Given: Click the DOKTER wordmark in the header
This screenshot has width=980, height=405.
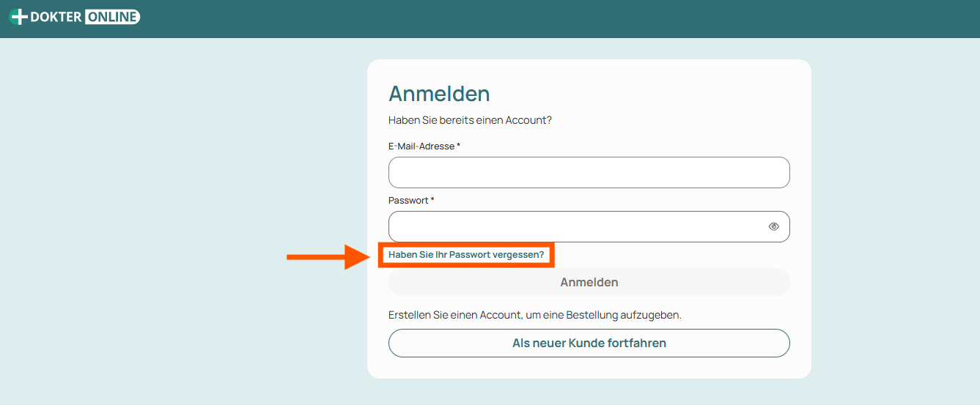Looking at the screenshot, I should click(56, 17).
